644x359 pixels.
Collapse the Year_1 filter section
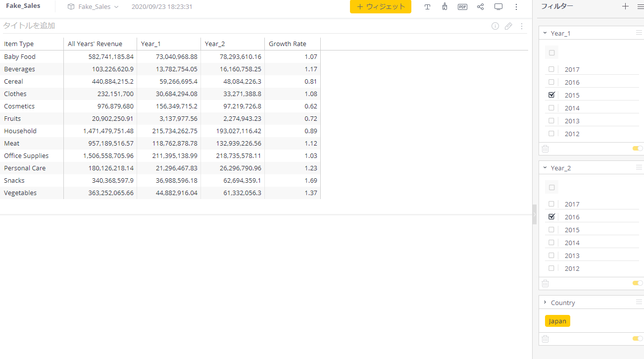click(x=545, y=33)
